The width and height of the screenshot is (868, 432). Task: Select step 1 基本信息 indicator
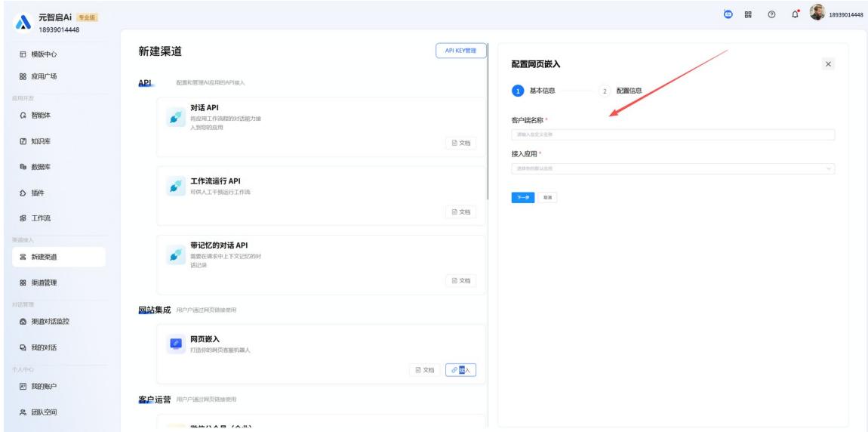518,91
